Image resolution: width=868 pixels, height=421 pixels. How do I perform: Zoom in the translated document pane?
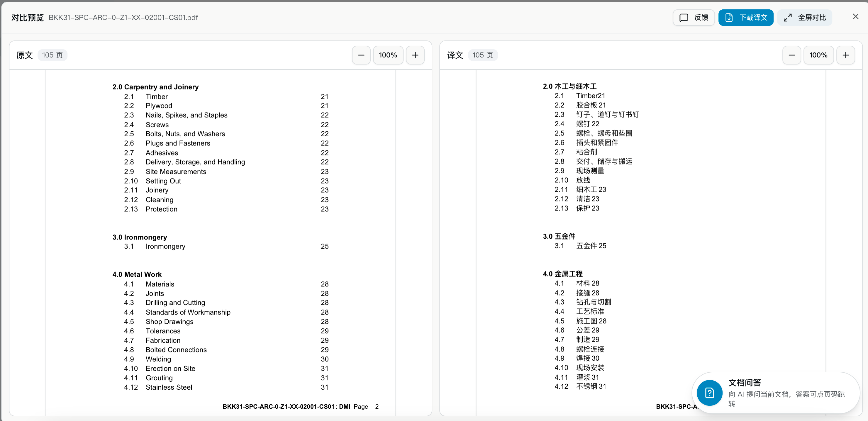[845, 55]
